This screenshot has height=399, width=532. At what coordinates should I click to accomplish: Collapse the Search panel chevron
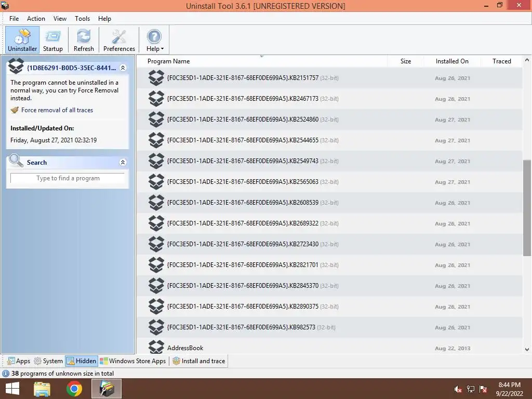(123, 163)
